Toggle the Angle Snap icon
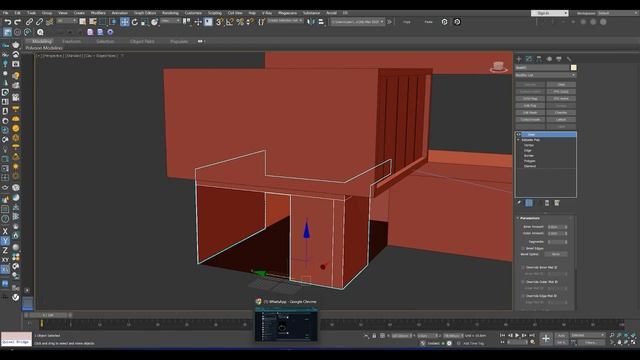Screen dimensions: 640x360 point(230,22)
